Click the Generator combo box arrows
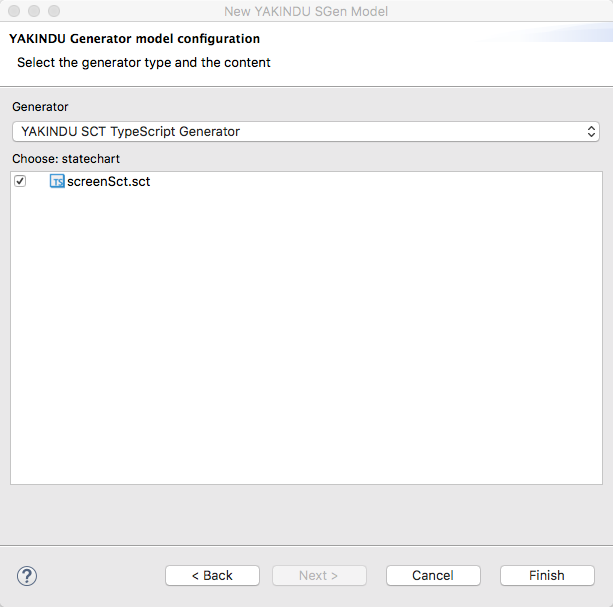613x607 pixels. [x=591, y=132]
